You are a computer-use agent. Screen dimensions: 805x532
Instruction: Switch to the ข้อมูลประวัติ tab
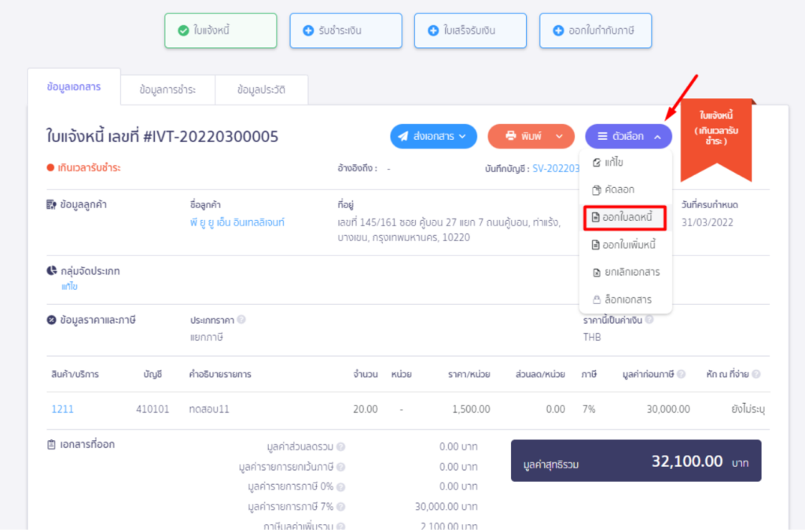[x=261, y=90]
